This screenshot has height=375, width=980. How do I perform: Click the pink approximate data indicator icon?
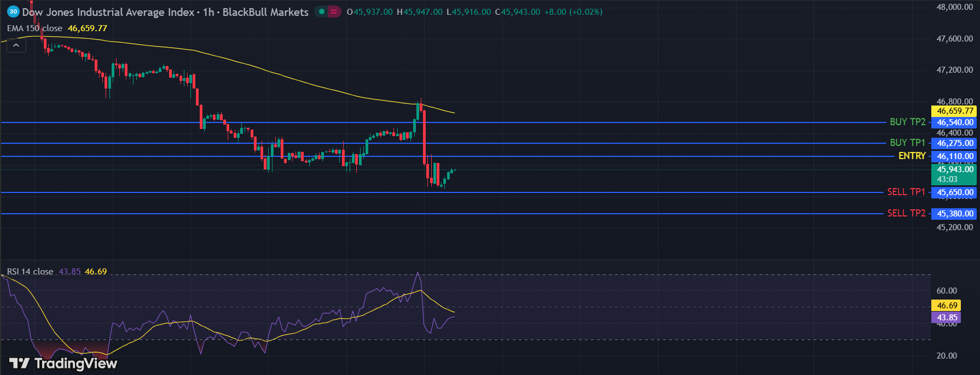coord(334,11)
